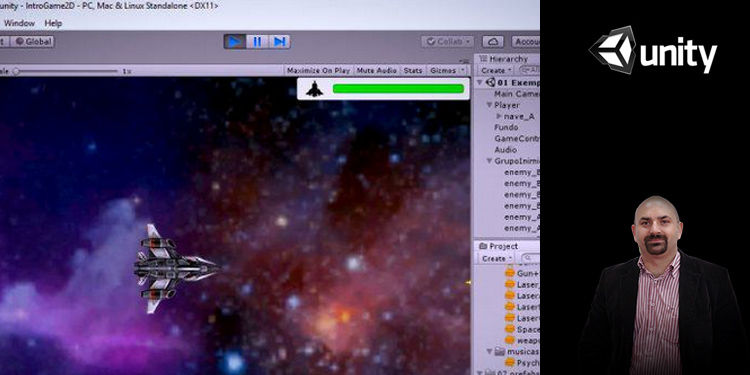This screenshot has height=375, width=750.
Task: Select Main Camera in the Hierarchy
Action: 516,94
